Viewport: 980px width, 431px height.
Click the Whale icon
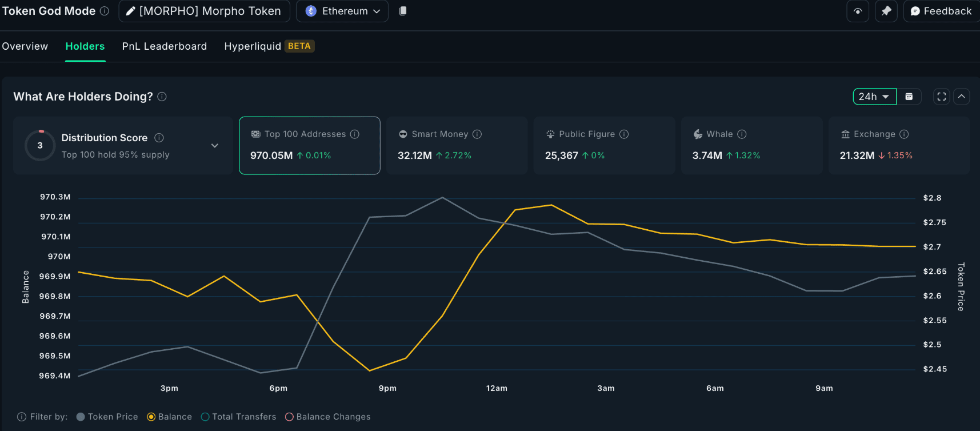(x=698, y=134)
